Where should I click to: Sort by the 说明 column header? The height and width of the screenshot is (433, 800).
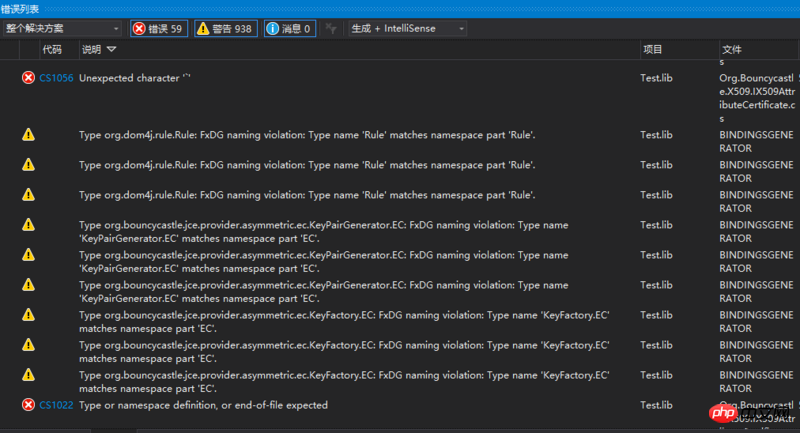pos(92,49)
